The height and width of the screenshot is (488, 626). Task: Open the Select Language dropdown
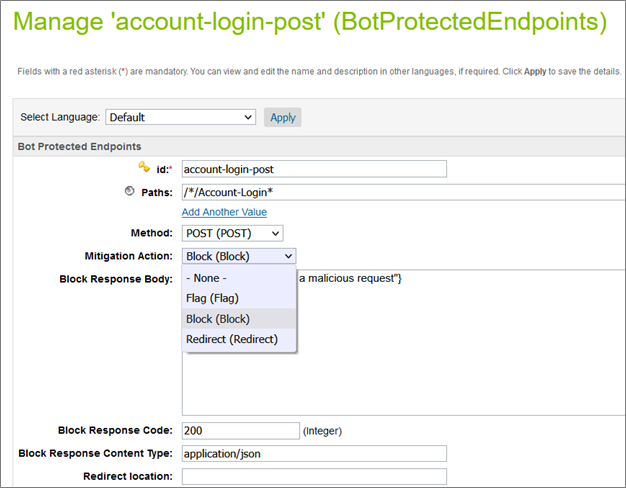tap(180, 117)
